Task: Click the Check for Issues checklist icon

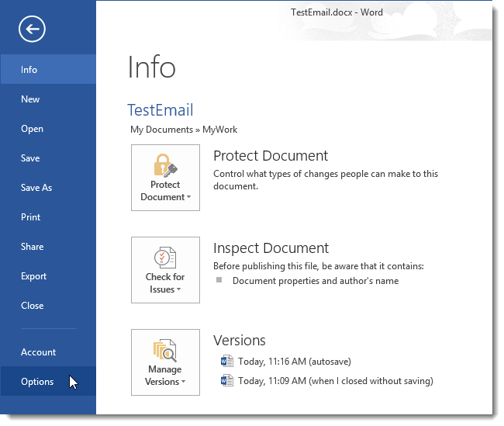Action: click(x=165, y=258)
